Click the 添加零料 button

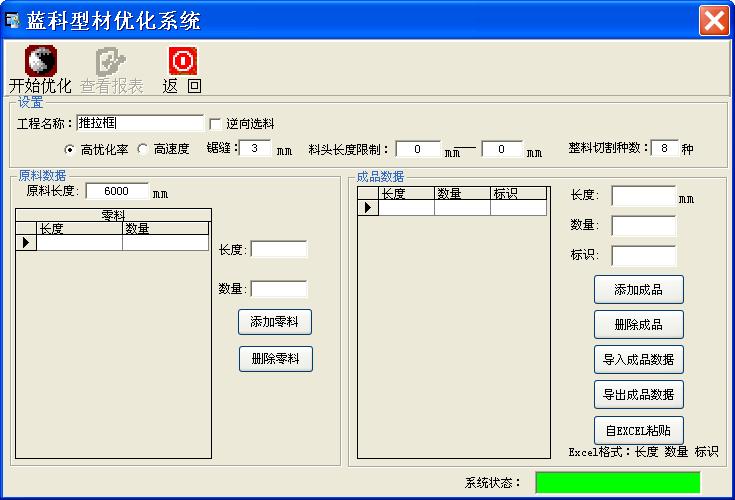[275, 322]
